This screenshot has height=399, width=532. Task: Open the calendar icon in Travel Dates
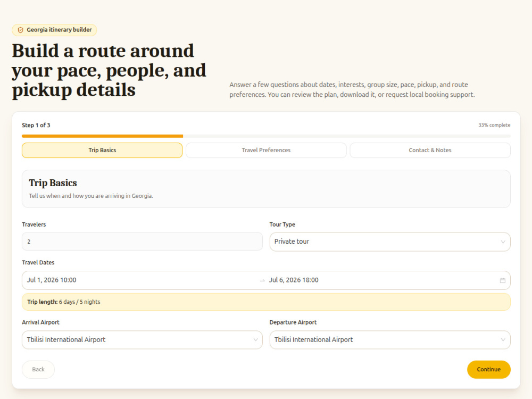pyautogui.click(x=503, y=280)
